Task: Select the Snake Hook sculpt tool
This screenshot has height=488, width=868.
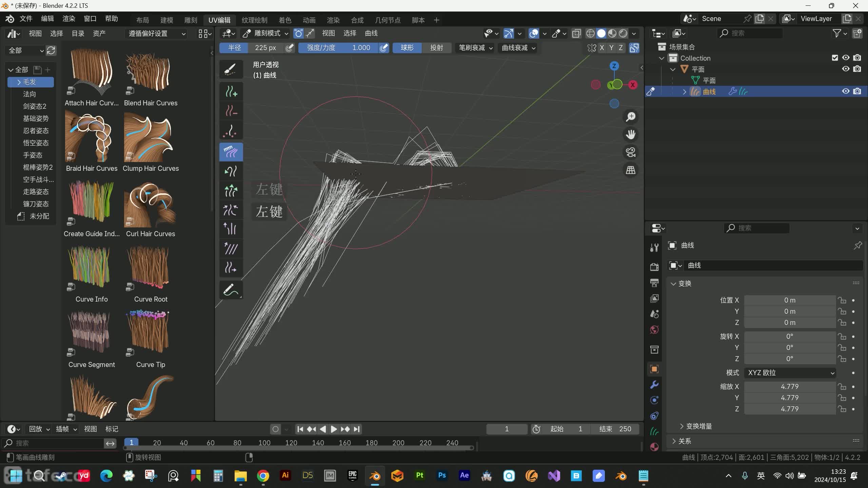Action: click(231, 171)
